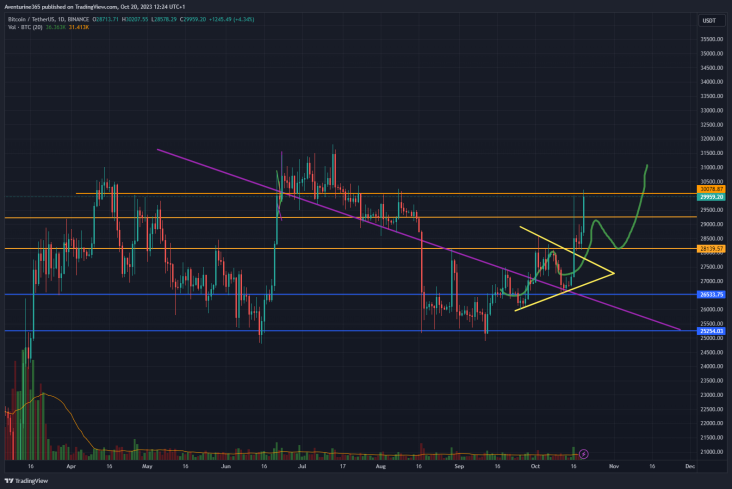Click the purple lightning event icon

pos(584,454)
